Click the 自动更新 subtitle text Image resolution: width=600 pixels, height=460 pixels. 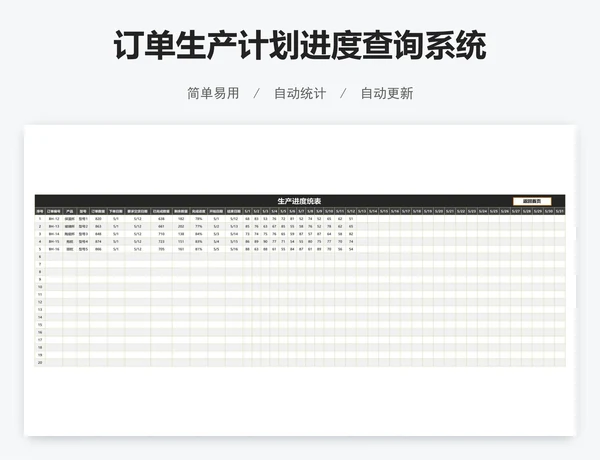pos(387,93)
